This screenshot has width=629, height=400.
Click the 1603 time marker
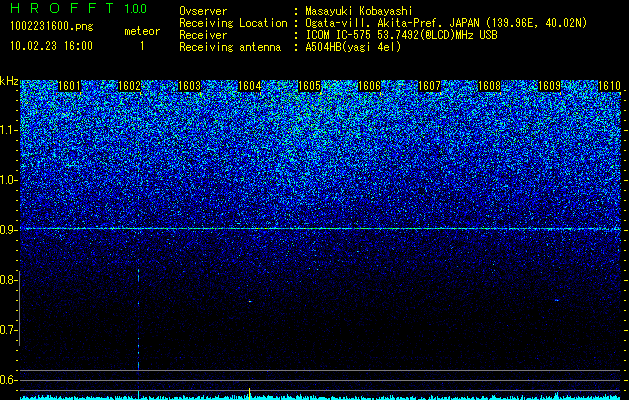(189, 86)
